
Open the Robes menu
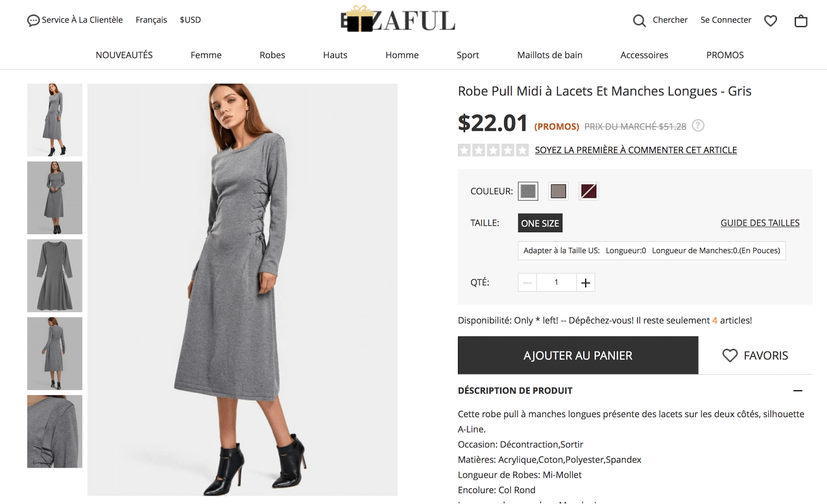(x=272, y=55)
